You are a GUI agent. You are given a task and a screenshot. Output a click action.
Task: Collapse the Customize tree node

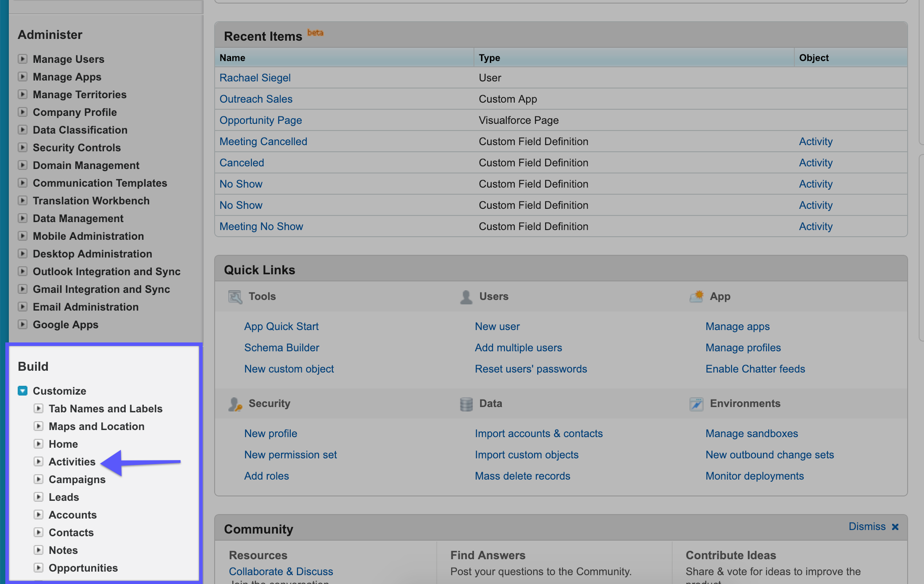click(x=23, y=391)
